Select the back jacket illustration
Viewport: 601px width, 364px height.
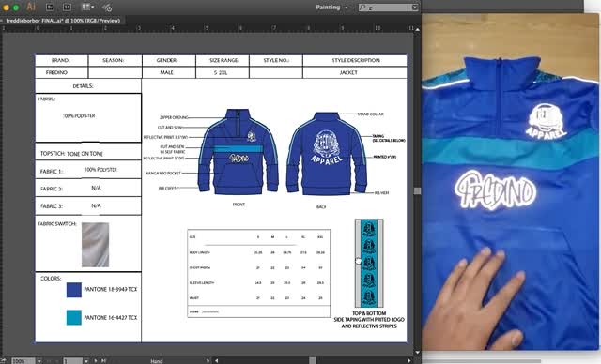tap(327, 154)
